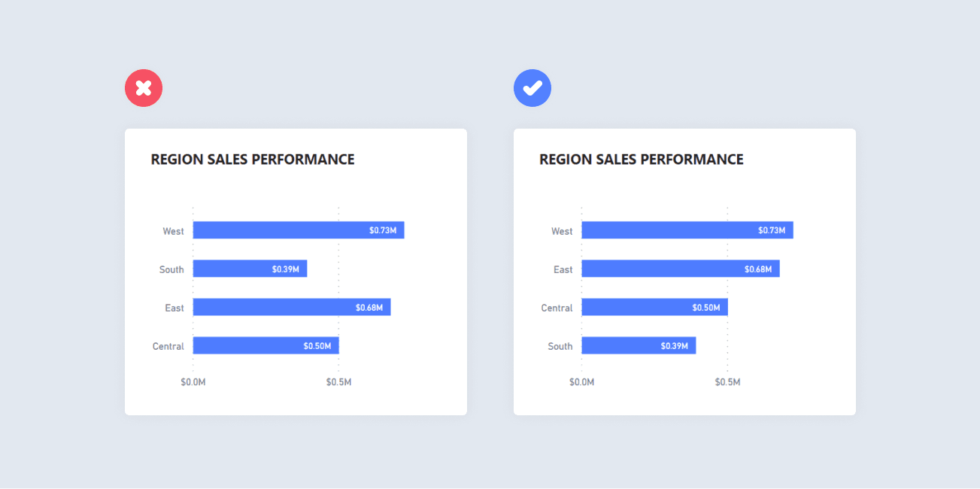
Task: Click the East axis label in the sorted chart
Action: [x=563, y=269]
